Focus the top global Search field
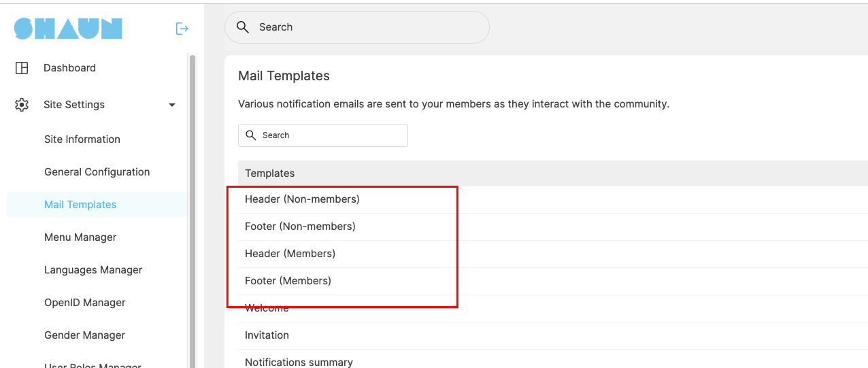 coord(357,27)
